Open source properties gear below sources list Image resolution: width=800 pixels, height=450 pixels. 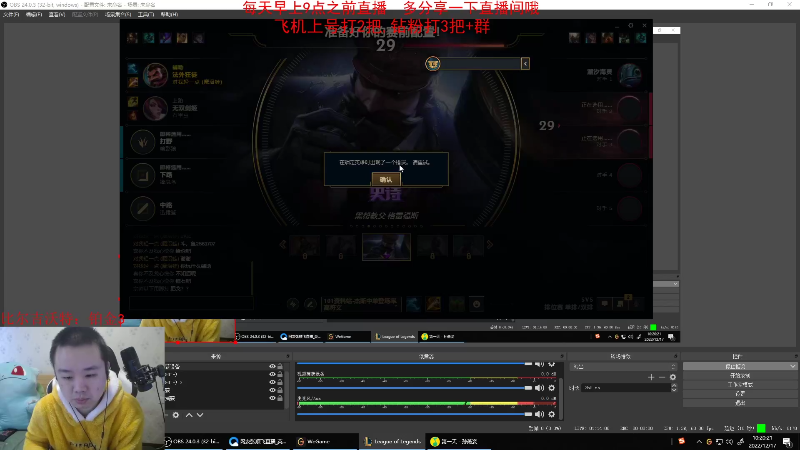tap(176, 415)
